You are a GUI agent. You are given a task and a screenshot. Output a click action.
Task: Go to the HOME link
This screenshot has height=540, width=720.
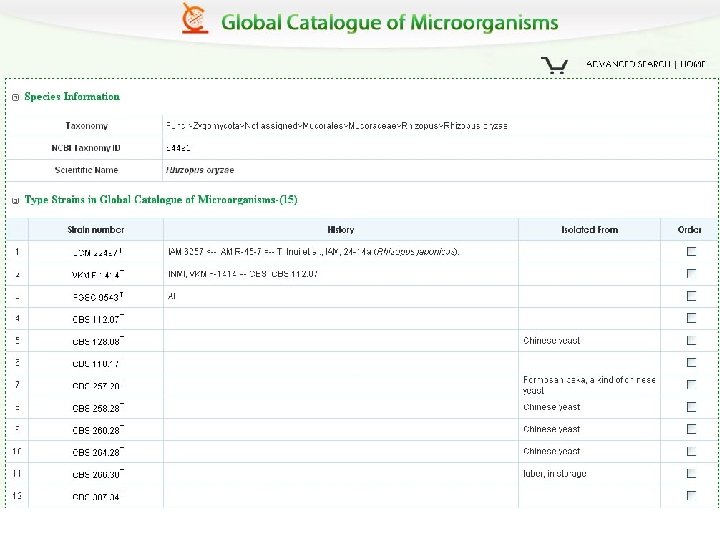click(x=692, y=64)
